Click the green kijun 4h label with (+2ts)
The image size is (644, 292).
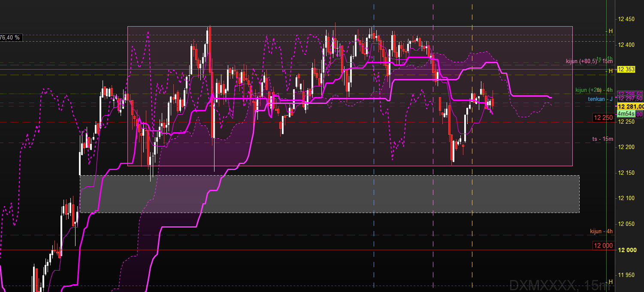tap(594, 90)
